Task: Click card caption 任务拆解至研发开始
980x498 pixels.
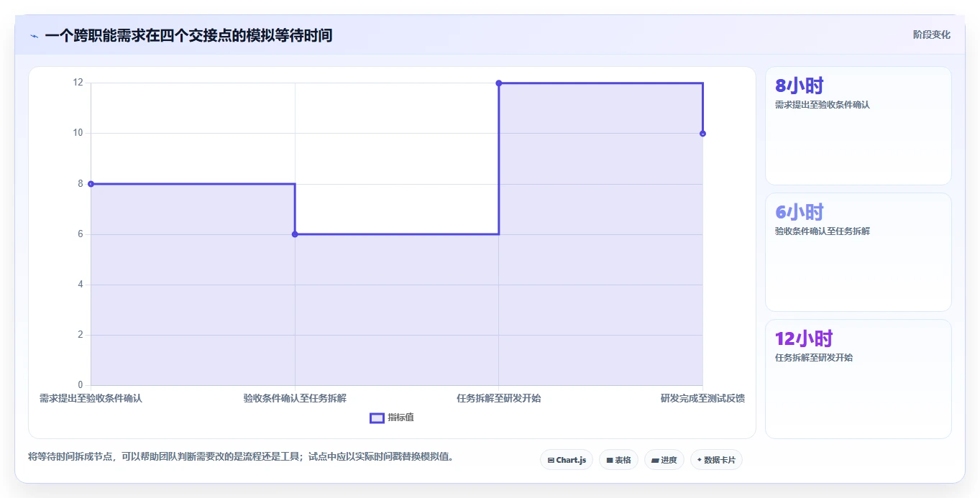Action: click(x=814, y=358)
